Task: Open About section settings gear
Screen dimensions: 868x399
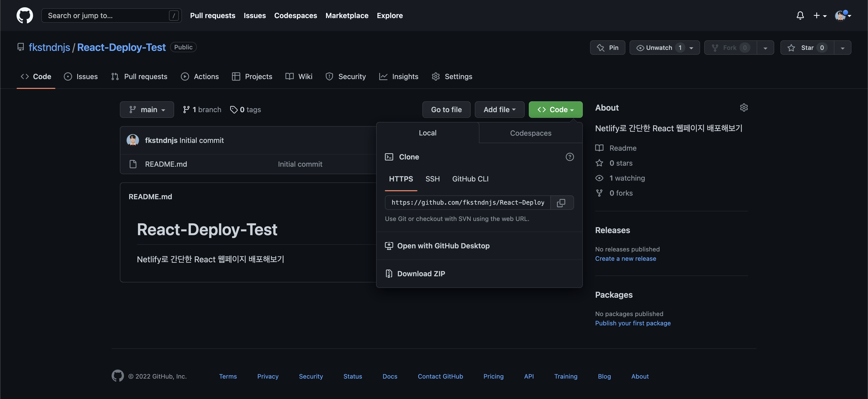Action: click(744, 108)
